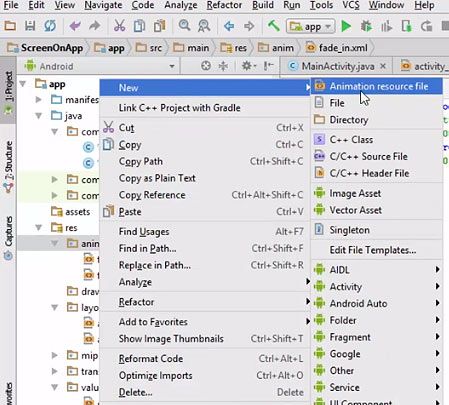Open the app run configuration dropdown
This screenshot has width=449, height=405.
click(x=310, y=26)
